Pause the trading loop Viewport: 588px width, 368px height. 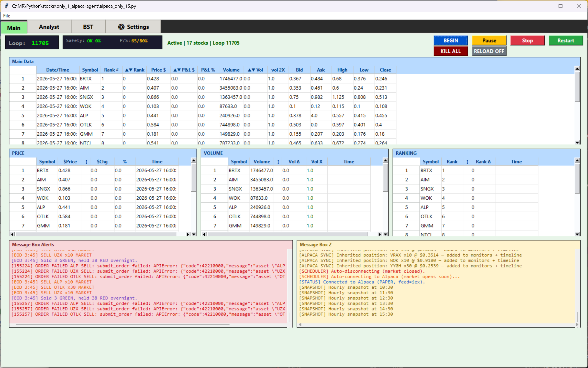pos(489,40)
